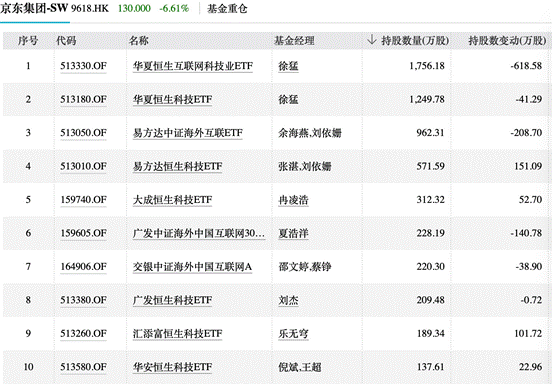This screenshot has width=552, height=384.
Task: Sort by the 名称 column header
Action: (139, 41)
